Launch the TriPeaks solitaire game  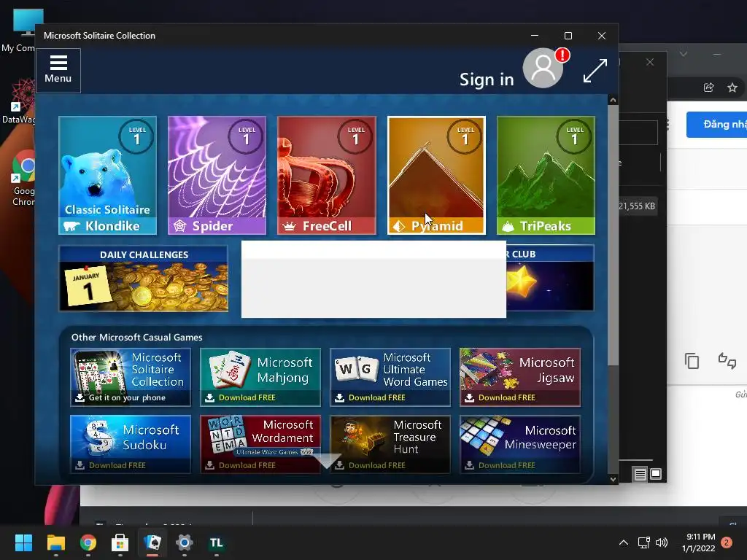(x=546, y=175)
